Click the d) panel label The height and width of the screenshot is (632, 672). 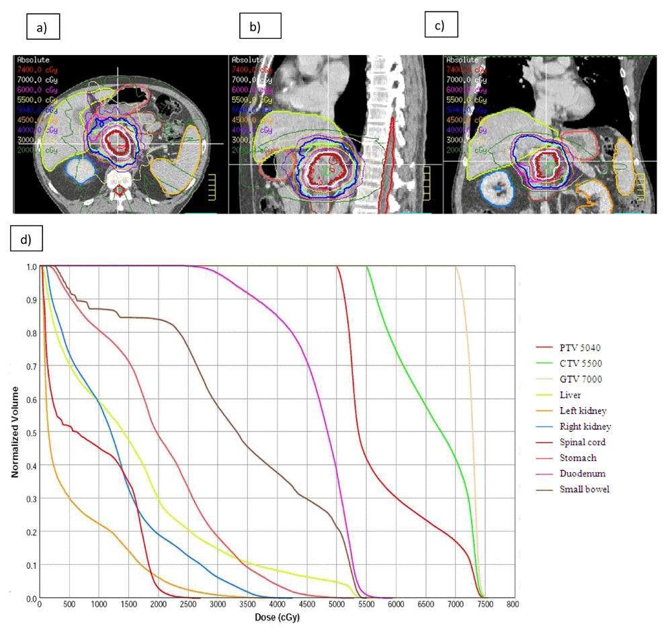(x=26, y=238)
